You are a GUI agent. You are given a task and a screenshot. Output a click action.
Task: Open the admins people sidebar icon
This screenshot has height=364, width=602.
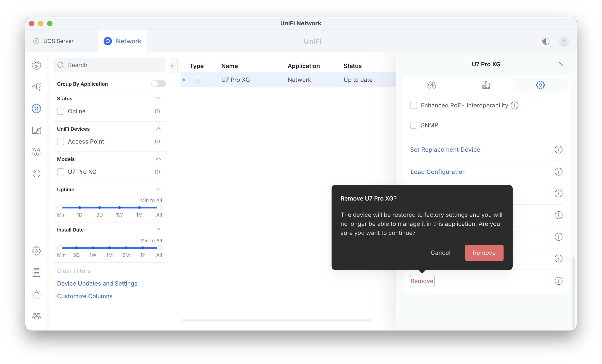tap(36, 316)
